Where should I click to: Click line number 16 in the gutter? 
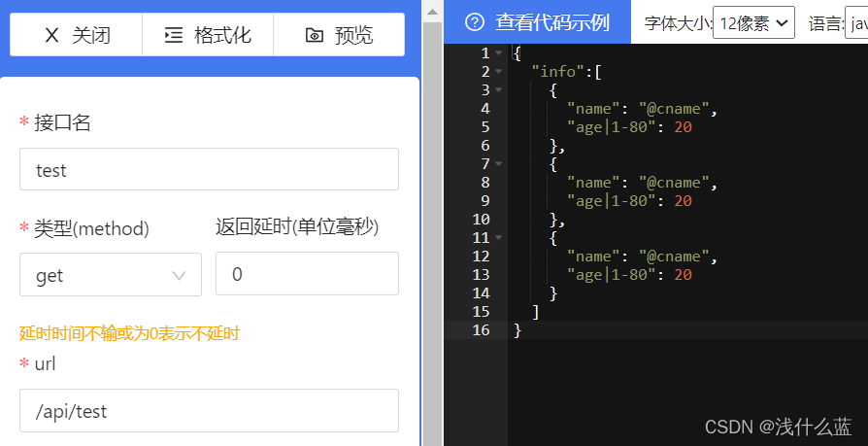pos(482,330)
